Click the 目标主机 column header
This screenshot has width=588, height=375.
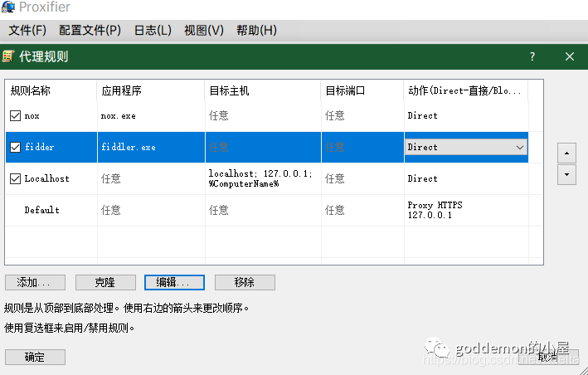coord(263,90)
